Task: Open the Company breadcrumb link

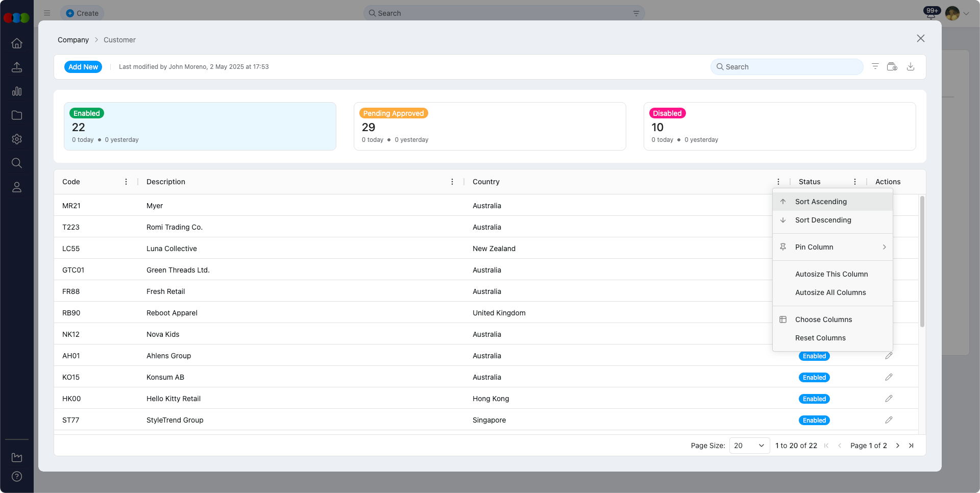Action: 72,40
